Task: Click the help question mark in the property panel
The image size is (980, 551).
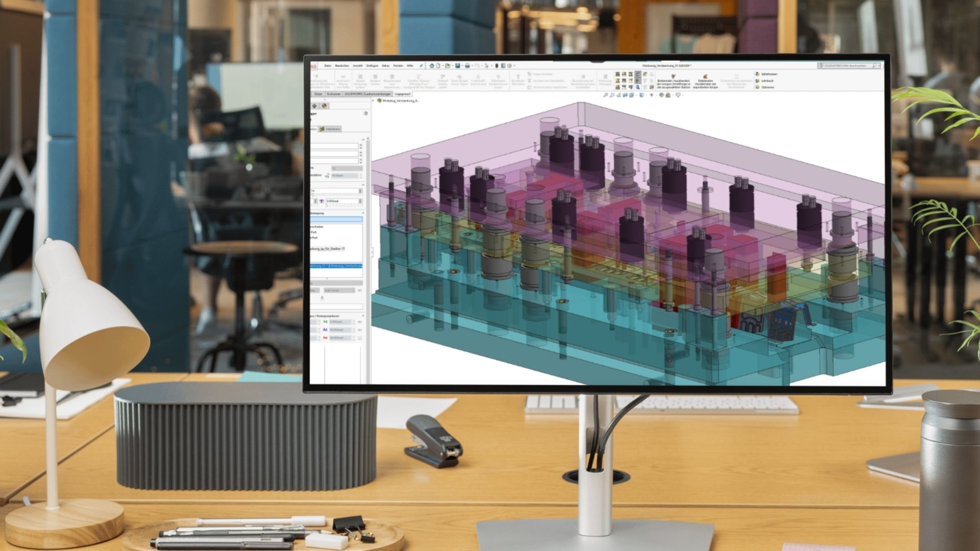Action: click(x=365, y=113)
